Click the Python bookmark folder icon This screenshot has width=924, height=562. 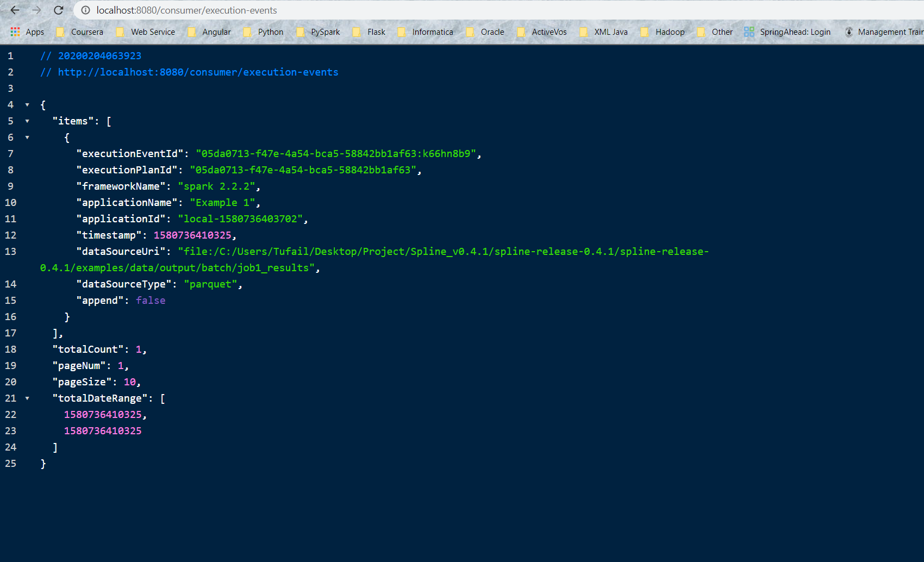[248, 32]
